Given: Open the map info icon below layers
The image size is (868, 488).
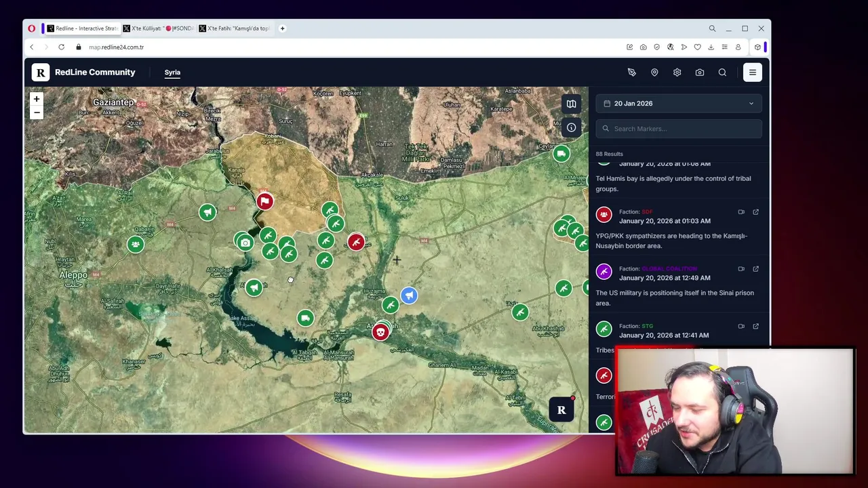Looking at the screenshot, I should point(571,127).
